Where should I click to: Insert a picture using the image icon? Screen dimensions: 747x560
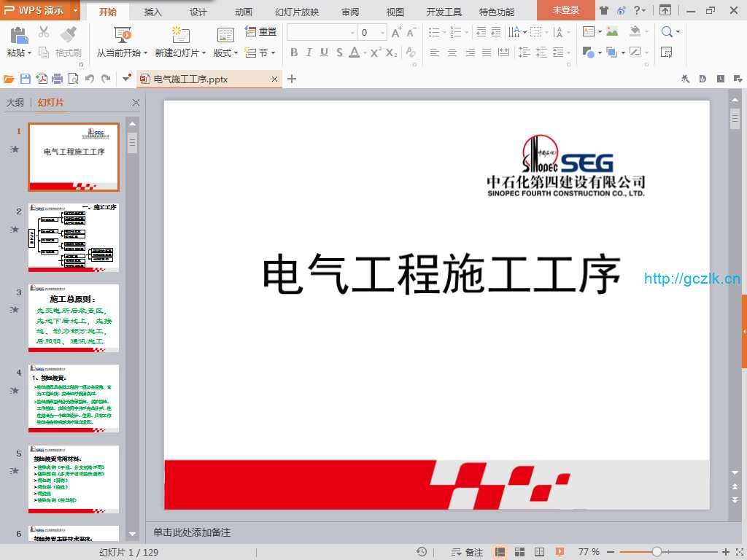pos(612,31)
